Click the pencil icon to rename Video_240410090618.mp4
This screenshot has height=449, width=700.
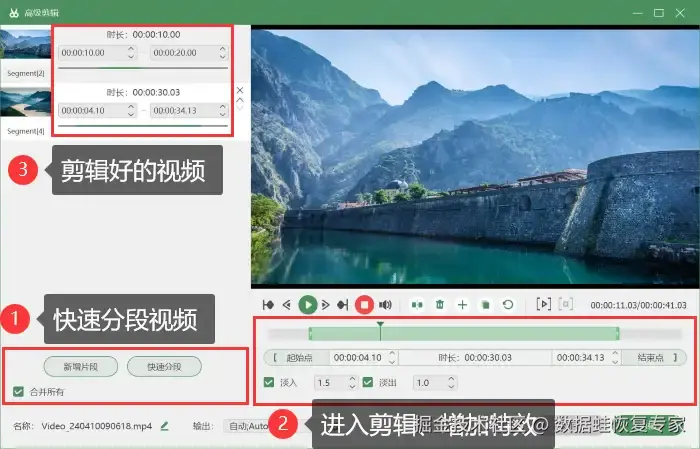pyautogui.click(x=164, y=426)
